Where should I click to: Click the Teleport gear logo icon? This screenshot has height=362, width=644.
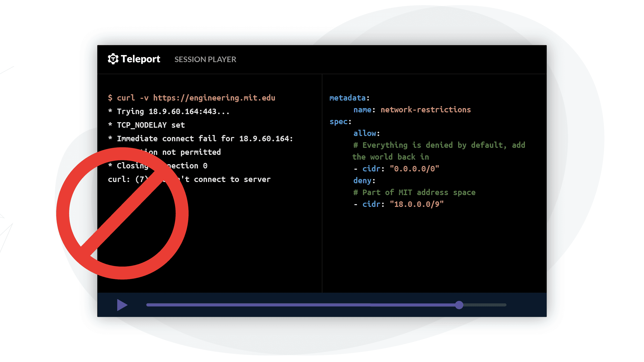coord(113,59)
